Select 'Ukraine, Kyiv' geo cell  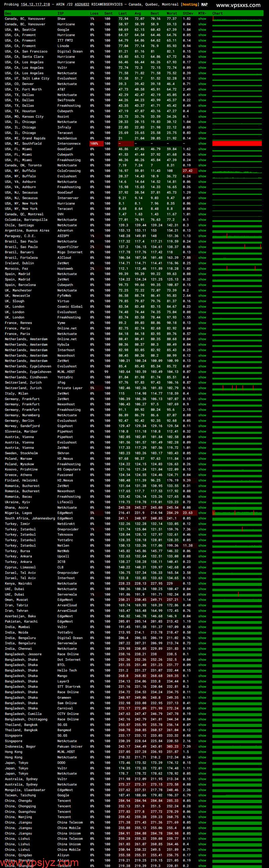point(17,502)
